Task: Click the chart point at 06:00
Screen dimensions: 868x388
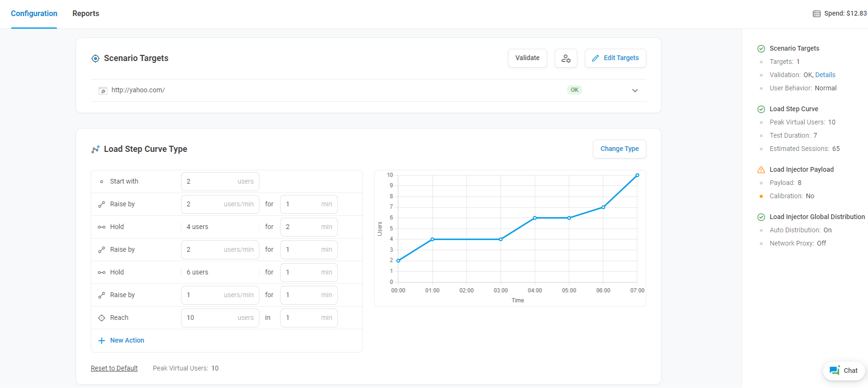Action: click(603, 207)
